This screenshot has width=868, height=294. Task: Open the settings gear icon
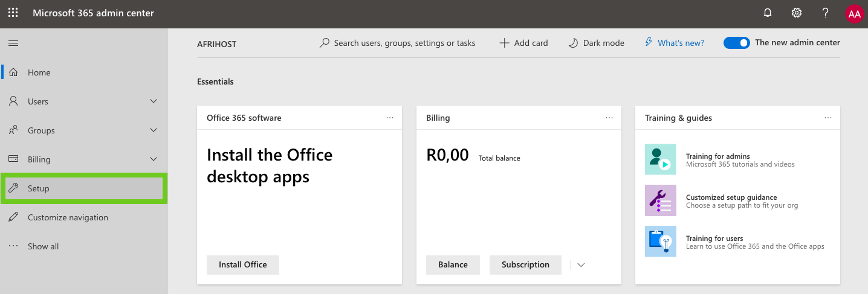(797, 13)
